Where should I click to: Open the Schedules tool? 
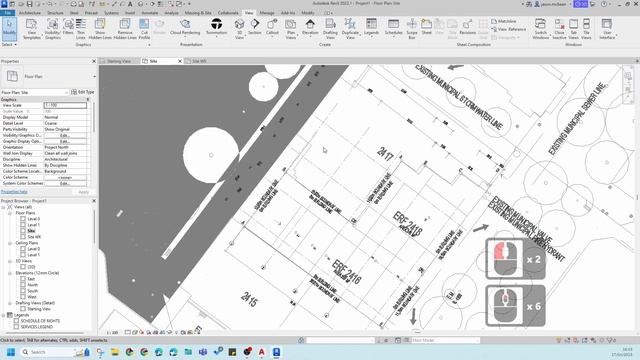[393, 27]
